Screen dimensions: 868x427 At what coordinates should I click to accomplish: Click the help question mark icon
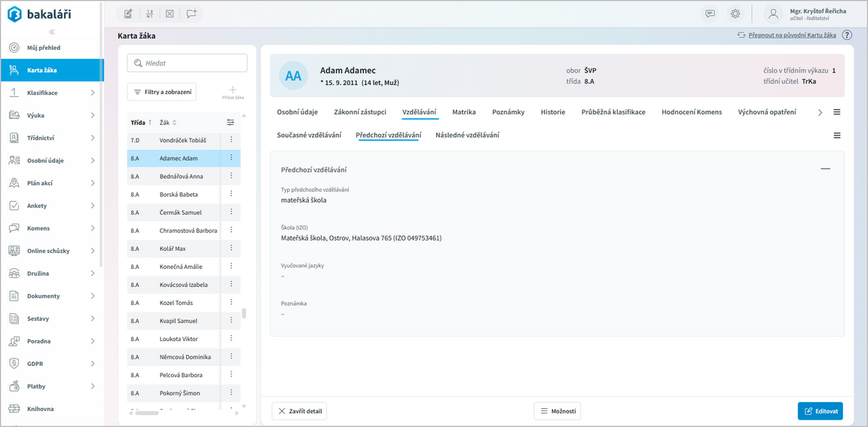pyautogui.click(x=847, y=35)
